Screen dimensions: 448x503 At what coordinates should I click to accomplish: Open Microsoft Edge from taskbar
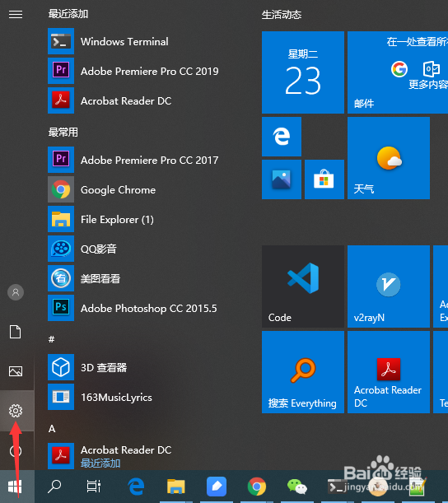click(136, 487)
